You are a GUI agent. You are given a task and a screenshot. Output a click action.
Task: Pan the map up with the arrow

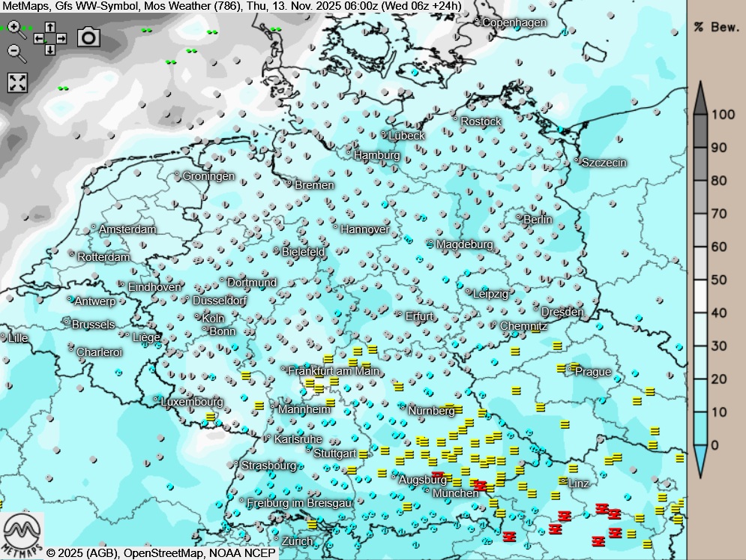tap(49, 28)
